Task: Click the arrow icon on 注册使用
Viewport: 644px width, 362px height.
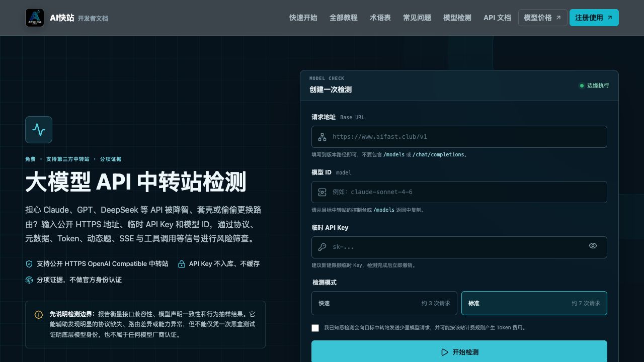Action: [x=610, y=18]
